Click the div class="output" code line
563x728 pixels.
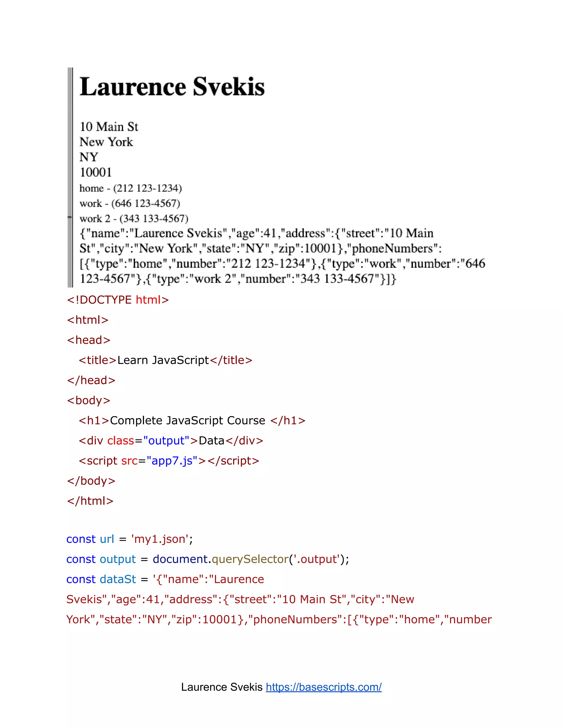tap(171, 441)
